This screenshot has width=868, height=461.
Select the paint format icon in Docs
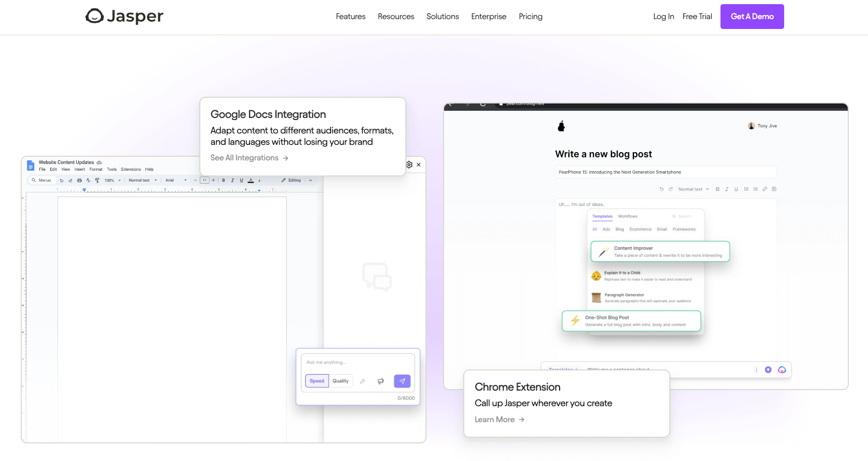click(x=97, y=181)
